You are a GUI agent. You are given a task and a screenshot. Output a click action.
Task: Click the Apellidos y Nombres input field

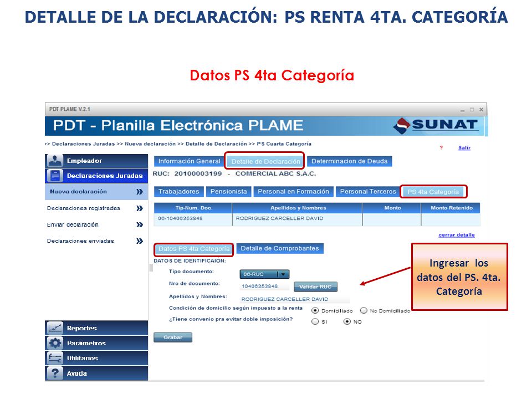tap(294, 299)
